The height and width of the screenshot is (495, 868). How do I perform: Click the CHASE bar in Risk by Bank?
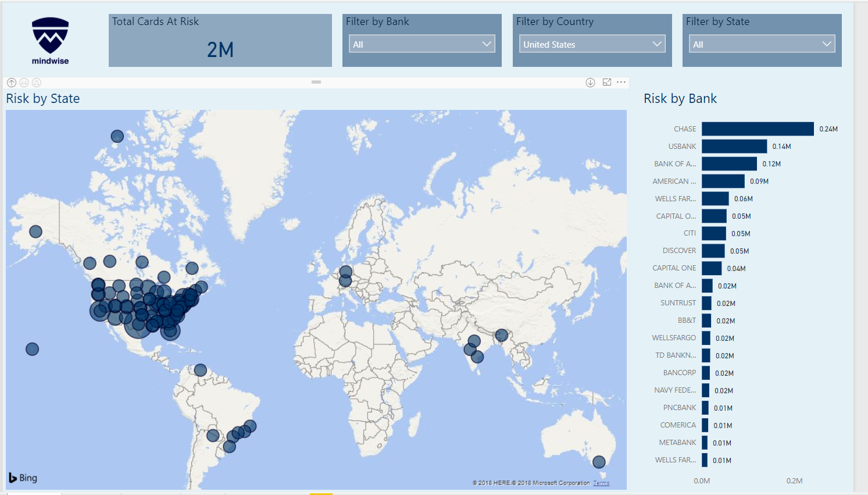coord(756,129)
